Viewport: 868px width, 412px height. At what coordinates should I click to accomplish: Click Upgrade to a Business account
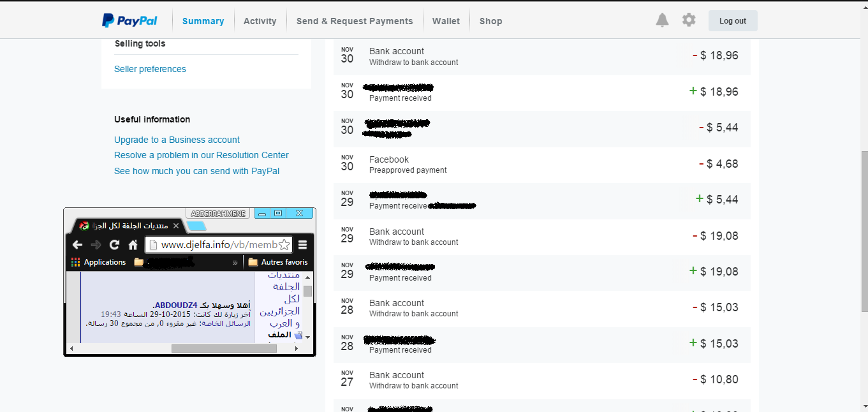(x=177, y=140)
